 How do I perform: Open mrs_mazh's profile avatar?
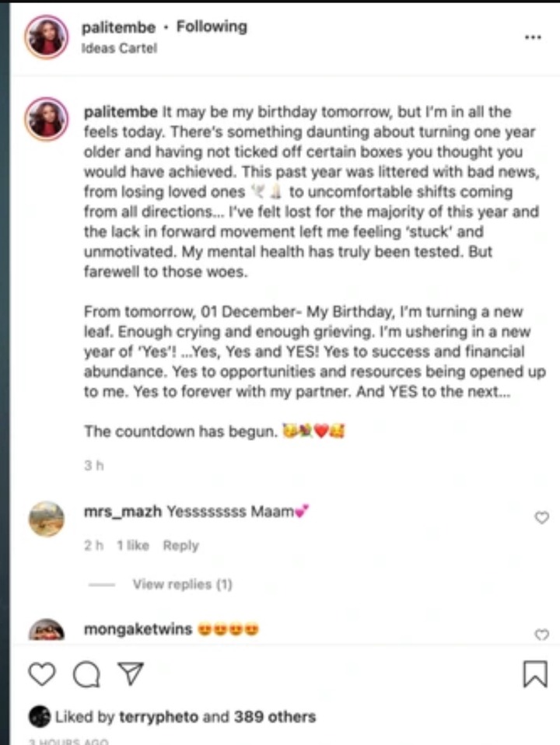pyautogui.click(x=46, y=519)
